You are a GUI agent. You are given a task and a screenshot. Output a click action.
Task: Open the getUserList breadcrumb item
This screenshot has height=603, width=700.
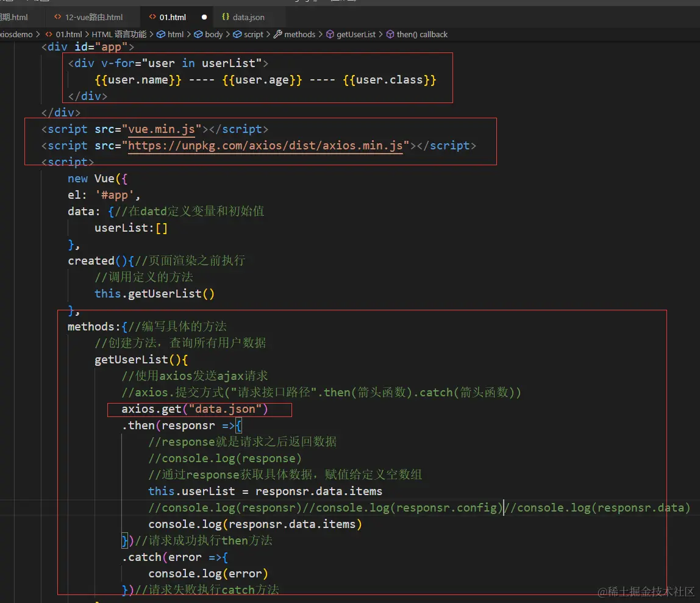[x=356, y=34]
